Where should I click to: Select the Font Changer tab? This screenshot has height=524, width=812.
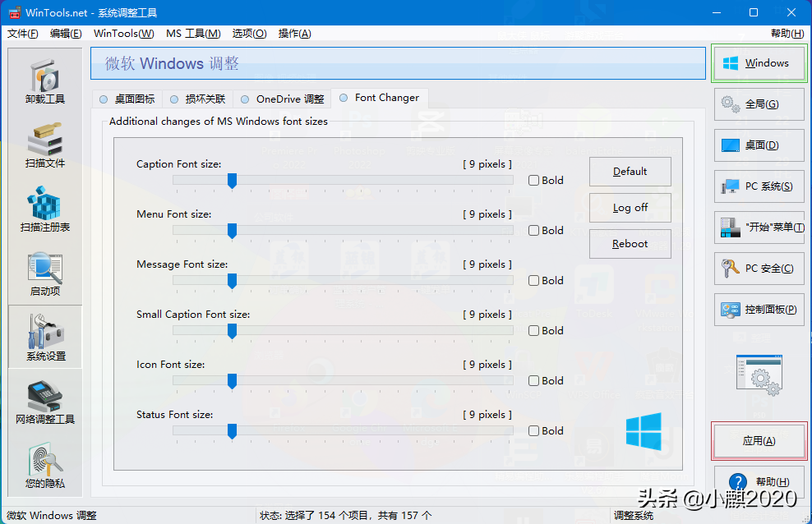tap(380, 98)
